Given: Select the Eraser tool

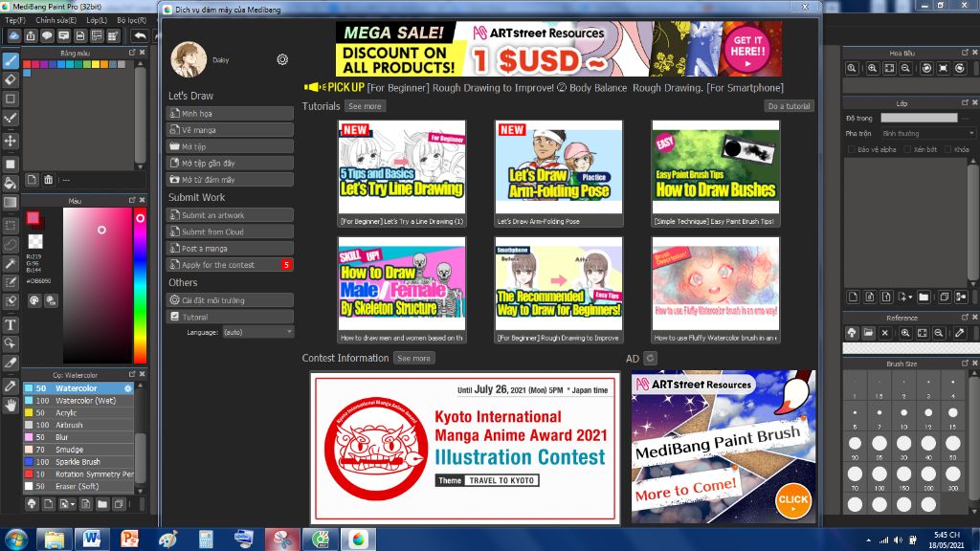Looking at the screenshot, I should pyautogui.click(x=11, y=80).
